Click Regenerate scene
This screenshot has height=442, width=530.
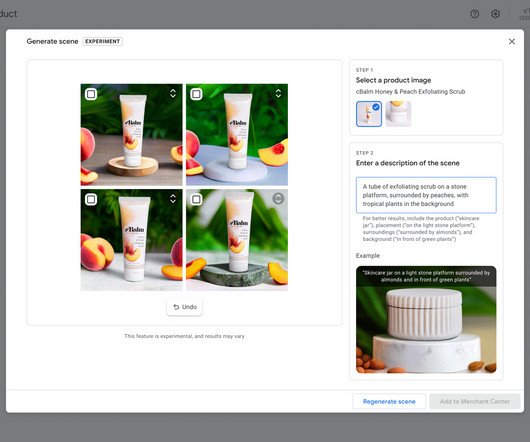(389, 401)
